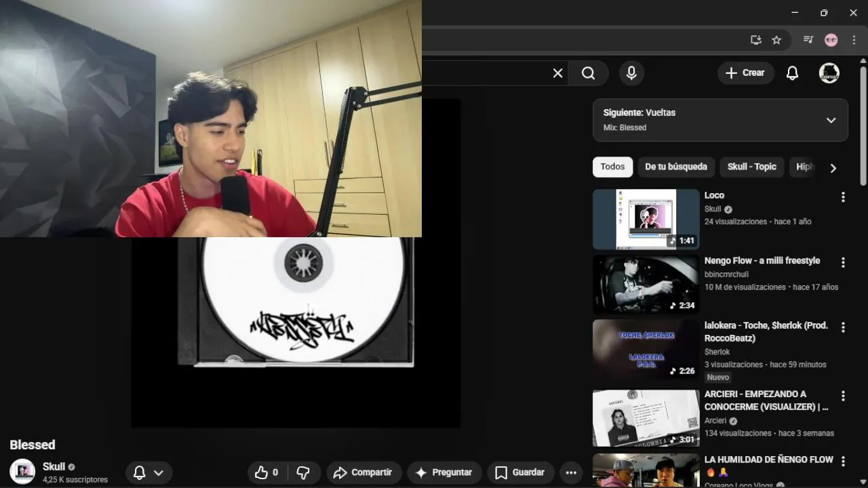Open options for Nengo Flow freestyle video
Viewport: 868px width, 488px height.
tap(843, 262)
